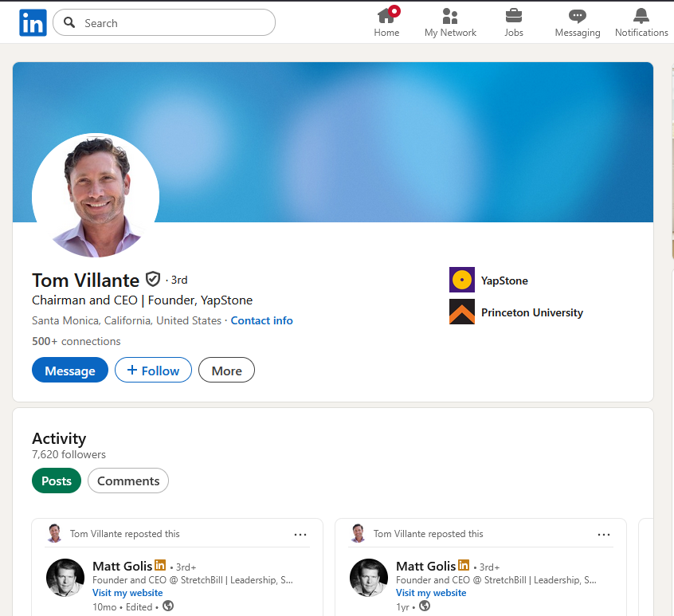Switch to the Comments tab
Viewport: 674px width, 616px height.
click(x=127, y=481)
